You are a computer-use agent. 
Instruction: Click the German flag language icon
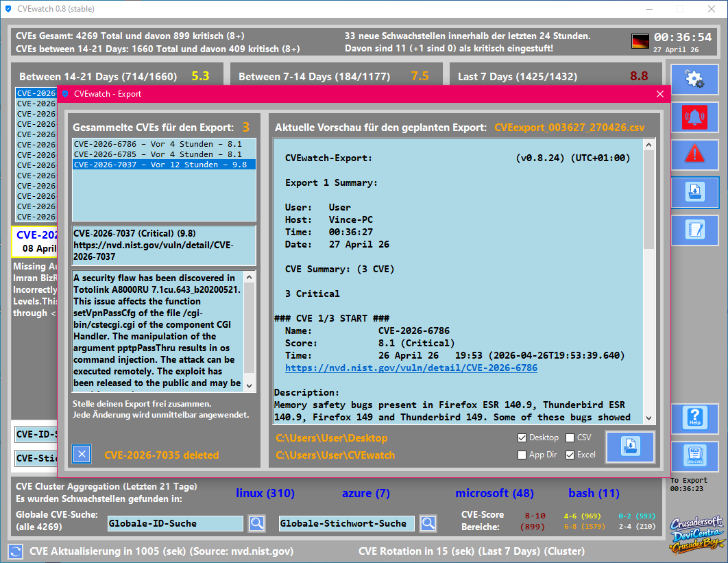click(x=640, y=41)
